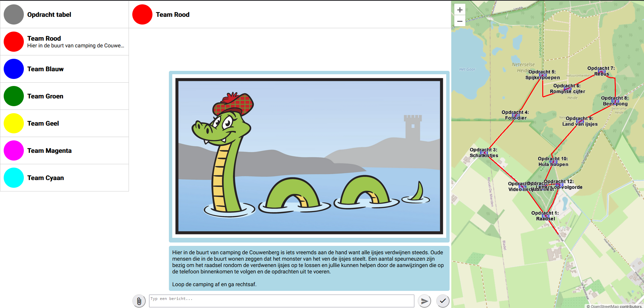The image size is (644, 308).
Task: Click the cyan Team Cyaan color circle
Action: [14, 178]
